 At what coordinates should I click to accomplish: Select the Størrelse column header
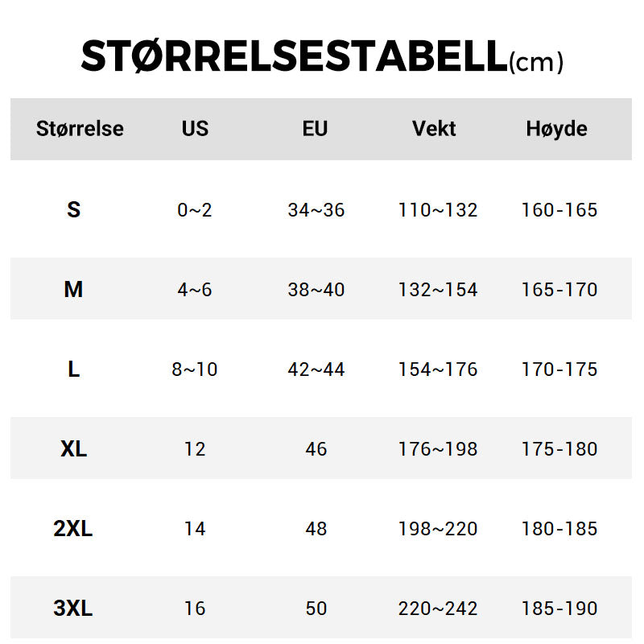click(x=80, y=129)
